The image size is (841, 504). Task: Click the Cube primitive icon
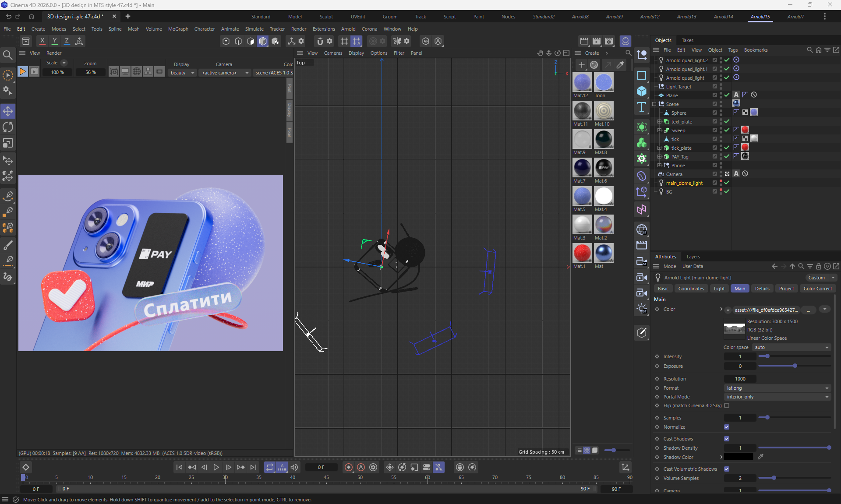click(x=642, y=91)
